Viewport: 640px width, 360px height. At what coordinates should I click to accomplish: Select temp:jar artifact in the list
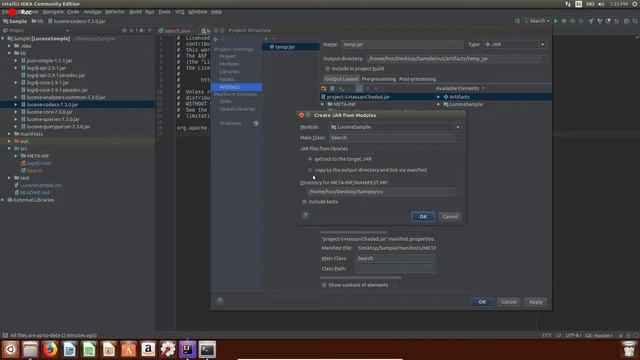coord(291,47)
